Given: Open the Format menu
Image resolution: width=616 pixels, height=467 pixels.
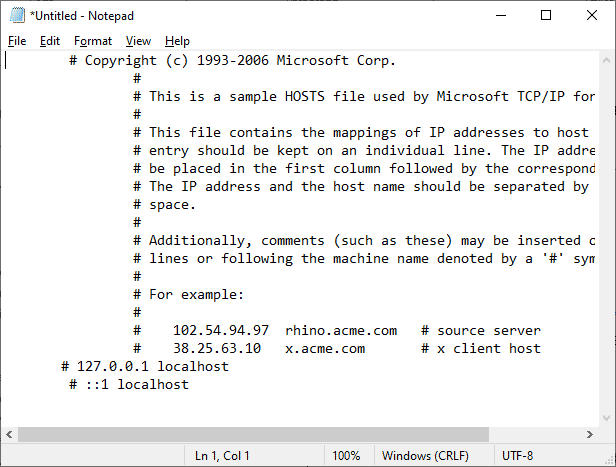Looking at the screenshot, I should tap(93, 41).
